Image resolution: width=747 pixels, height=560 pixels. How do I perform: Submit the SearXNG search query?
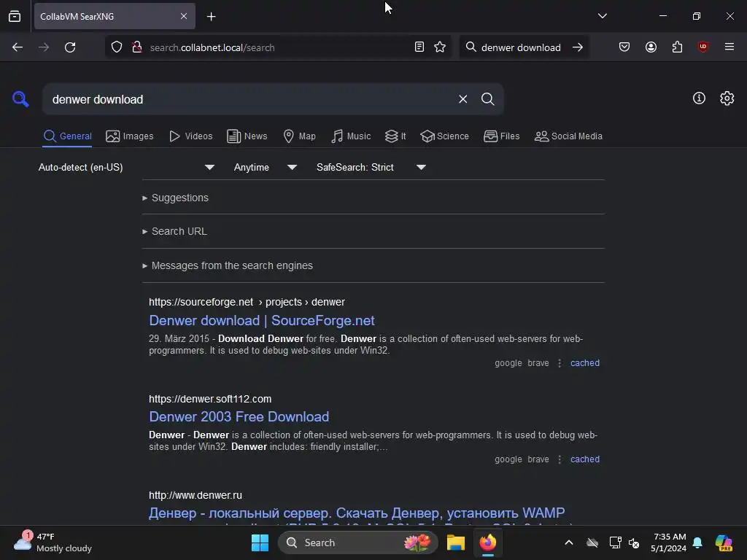point(487,99)
